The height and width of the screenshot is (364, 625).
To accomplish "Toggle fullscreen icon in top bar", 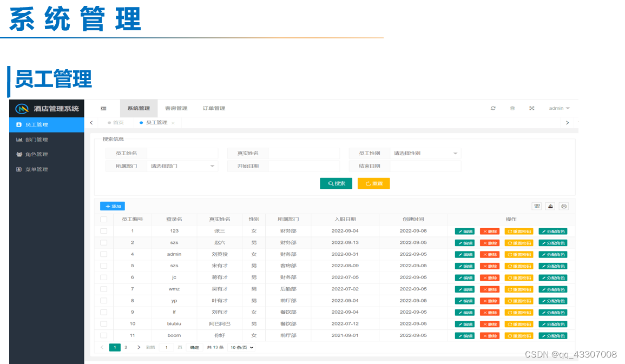I will (532, 108).
